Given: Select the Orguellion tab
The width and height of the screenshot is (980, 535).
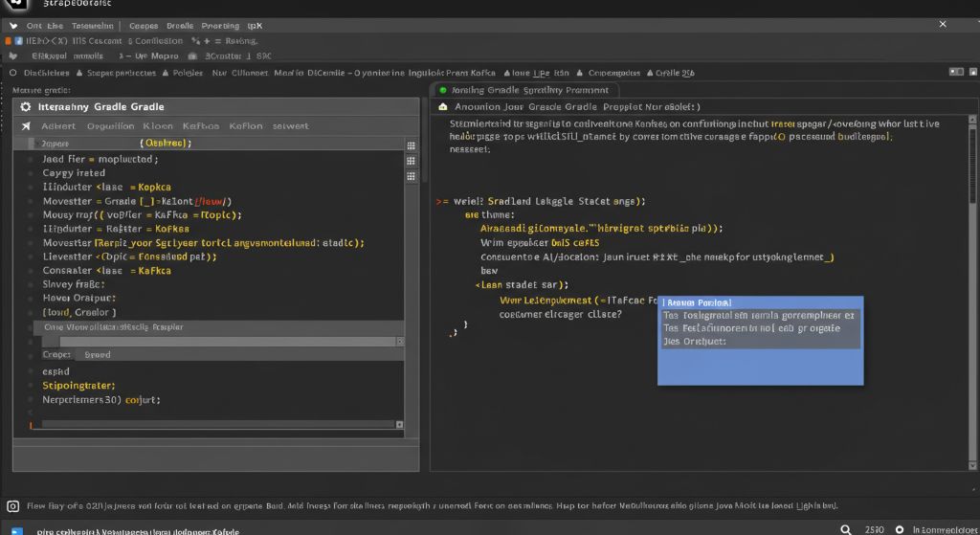Looking at the screenshot, I should coord(111,126).
